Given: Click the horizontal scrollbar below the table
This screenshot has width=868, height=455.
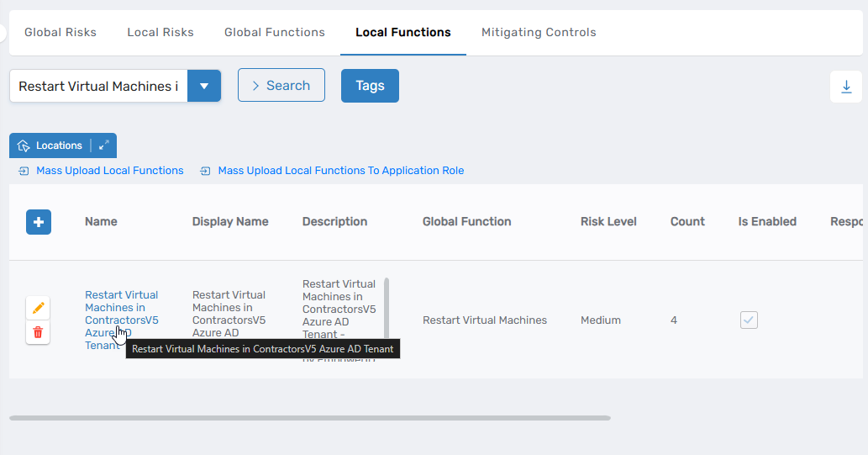Looking at the screenshot, I should 310,417.
